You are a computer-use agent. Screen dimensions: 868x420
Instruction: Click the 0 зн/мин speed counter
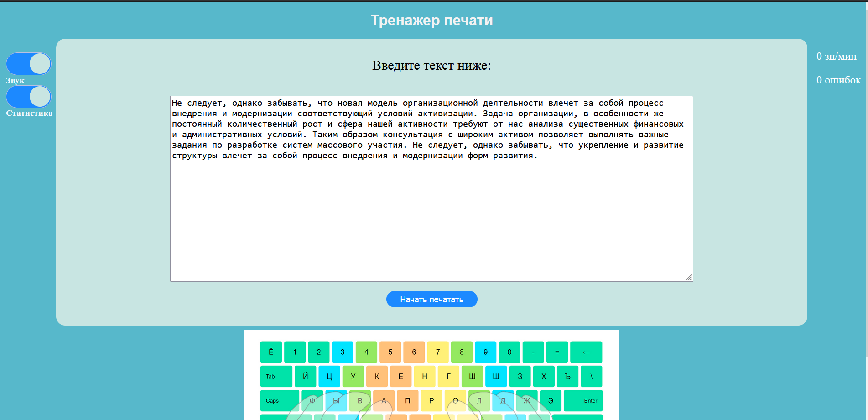[836, 57]
